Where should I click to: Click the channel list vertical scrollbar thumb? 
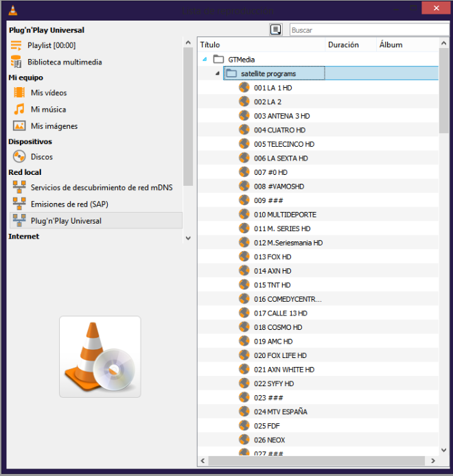(x=444, y=91)
